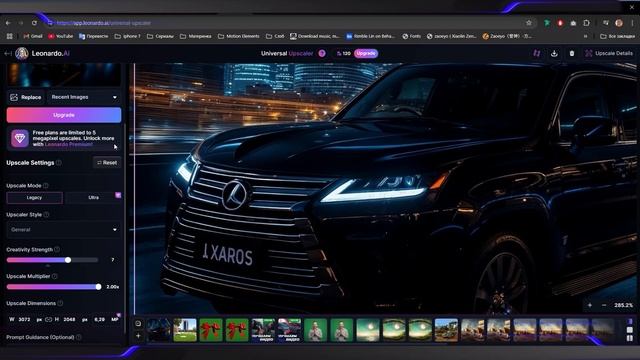Go back in the browser

point(8,23)
